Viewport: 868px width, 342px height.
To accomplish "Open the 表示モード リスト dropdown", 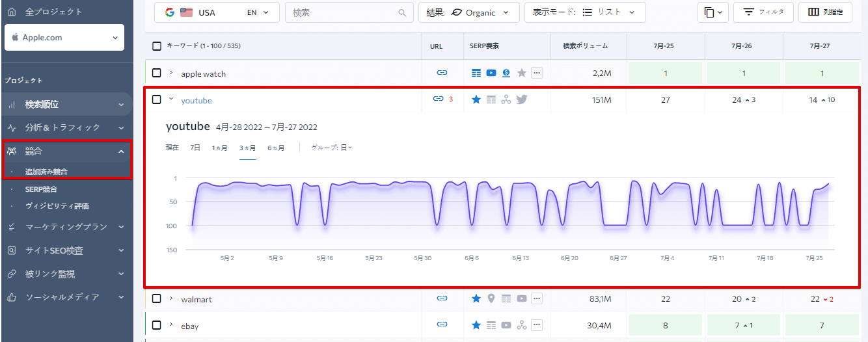I will click(585, 12).
